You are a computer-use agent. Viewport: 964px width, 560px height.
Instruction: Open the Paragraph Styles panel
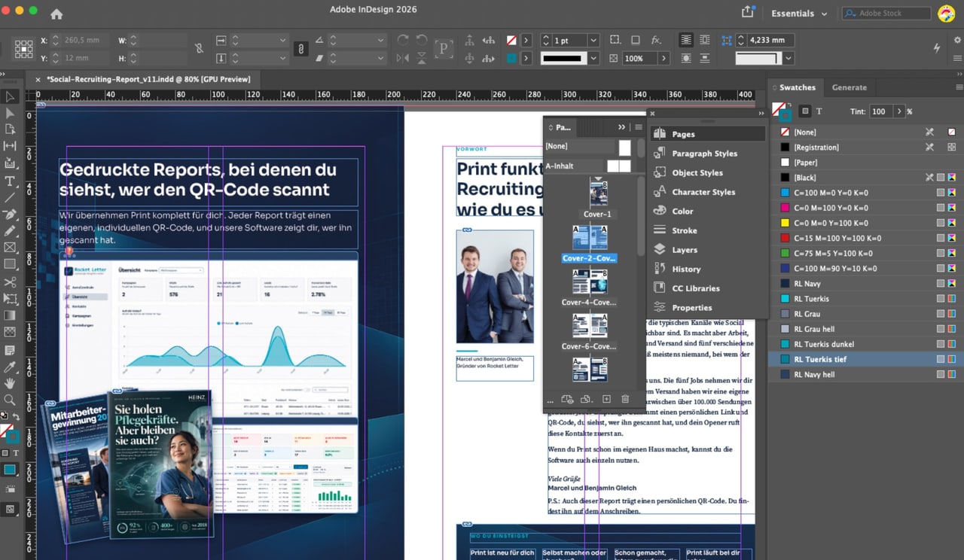click(x=708, y=154)
